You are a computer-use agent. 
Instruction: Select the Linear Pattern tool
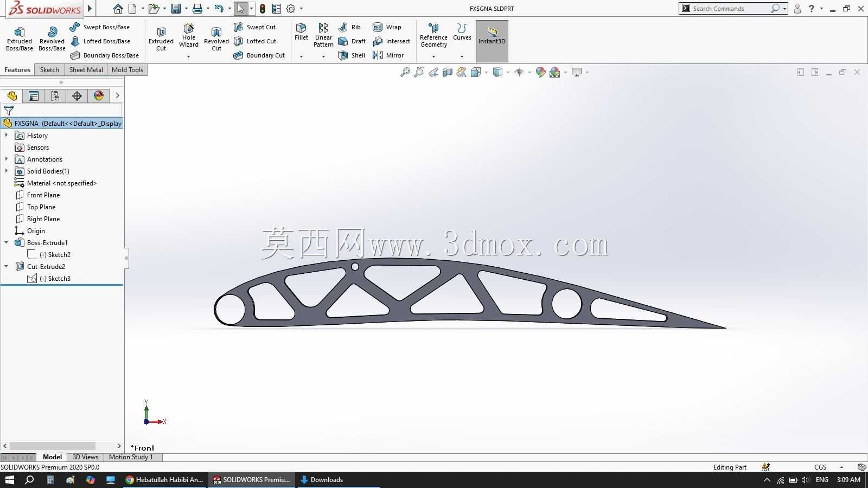[323, 35]
